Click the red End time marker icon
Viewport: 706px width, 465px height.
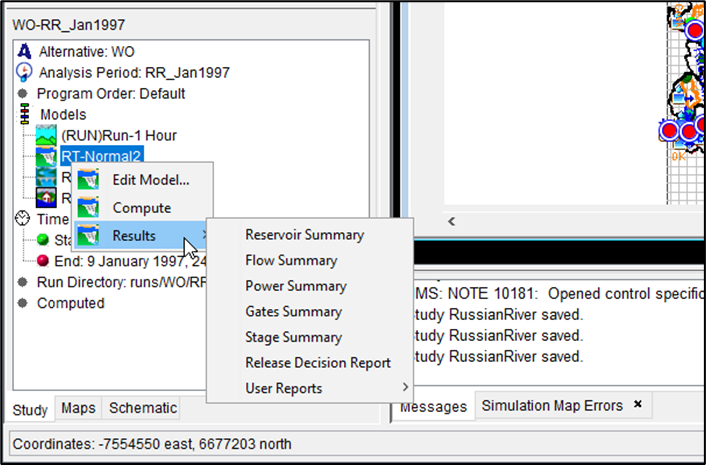43,261
